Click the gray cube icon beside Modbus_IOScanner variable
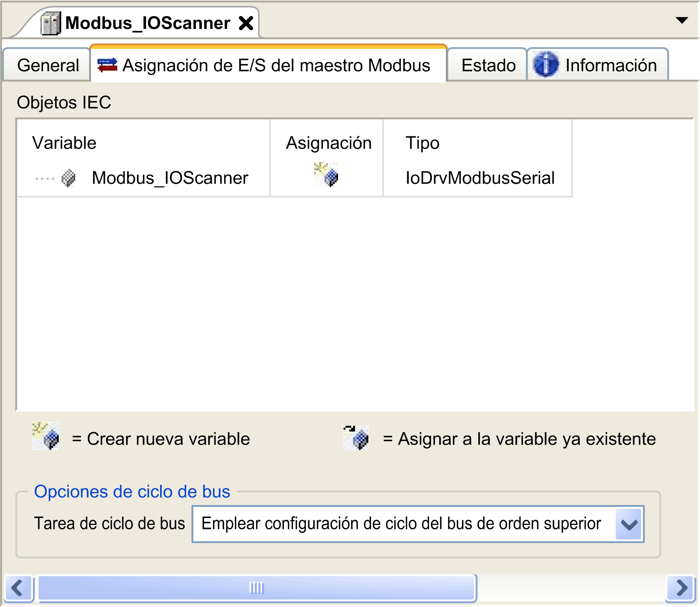Screen dimensions: 700x607 [68, 178]
